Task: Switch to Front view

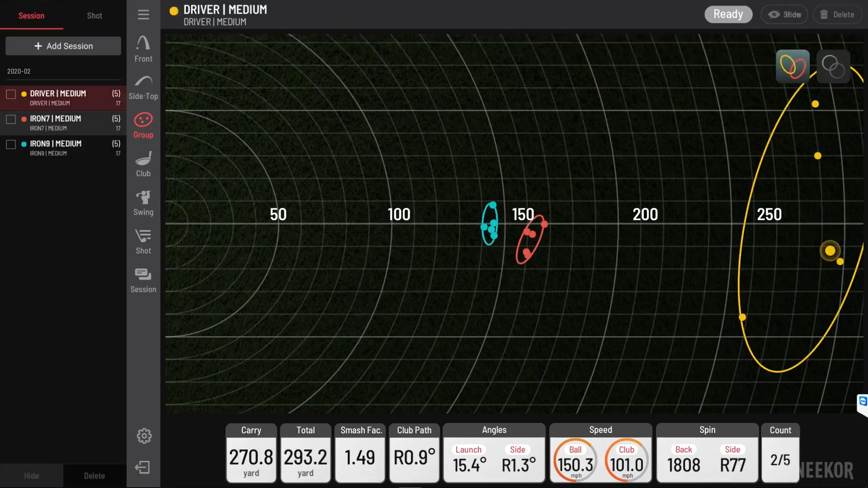Action: pyautogui.click(x=143, y=49)
